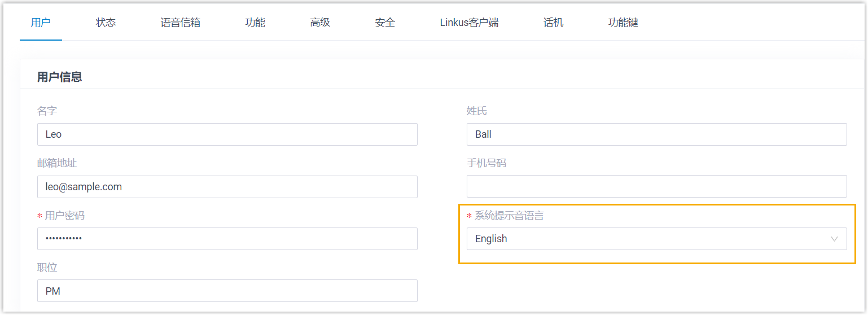Focus the 用户密码 password field
This screenshot has width=868, height=315.
tap(227, 239)
